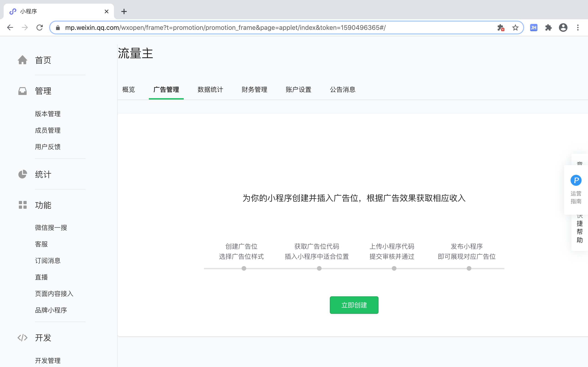This screenshot has height=367, width=588.
Task: Open the JH browser extension icon
Action: coord(534,28)
